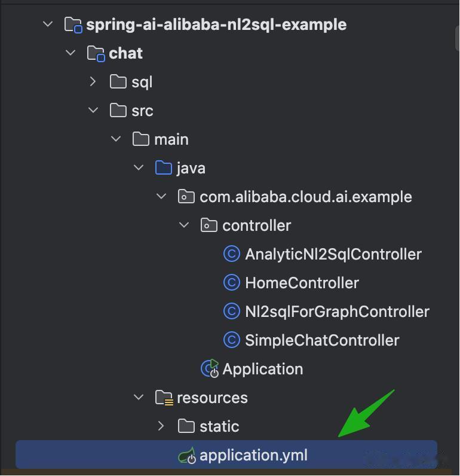This screenshot has height=476, width=460.
Task: Select HomeController in the tree
Action: click(x=302, y=283)
